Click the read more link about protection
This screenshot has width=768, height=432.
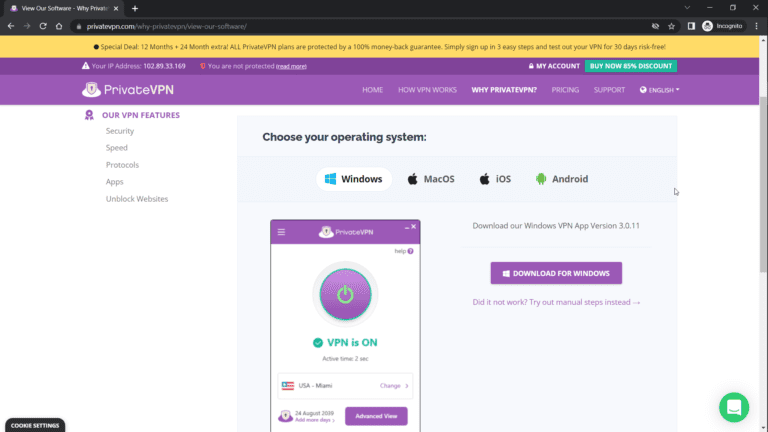[x=291, y=67]
